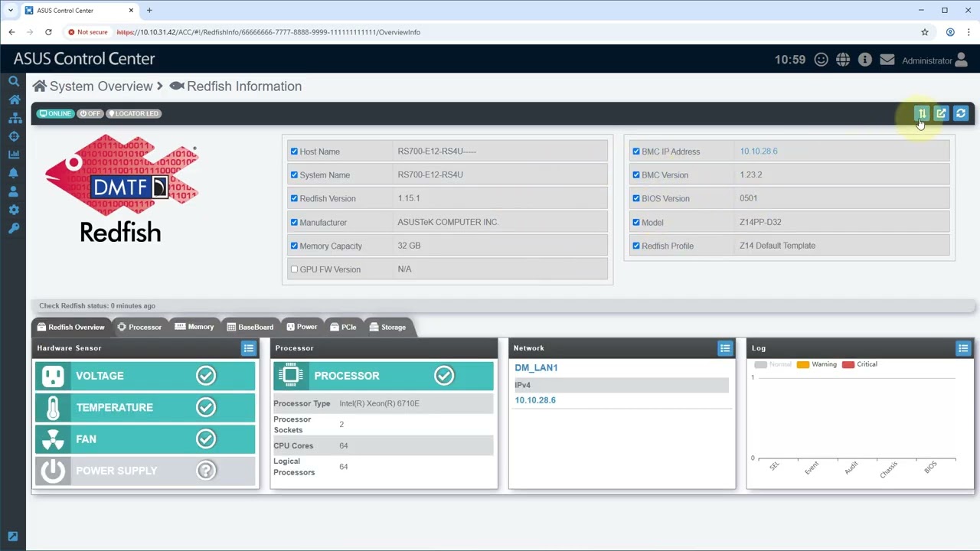Uncheck the Redfish Profile checkbox
Viewport: 980px width, 551px height.
click(x=636, y=246)
